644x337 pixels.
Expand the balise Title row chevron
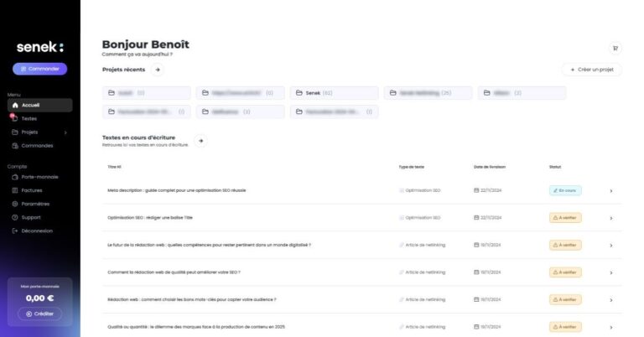tap(611, 218)
